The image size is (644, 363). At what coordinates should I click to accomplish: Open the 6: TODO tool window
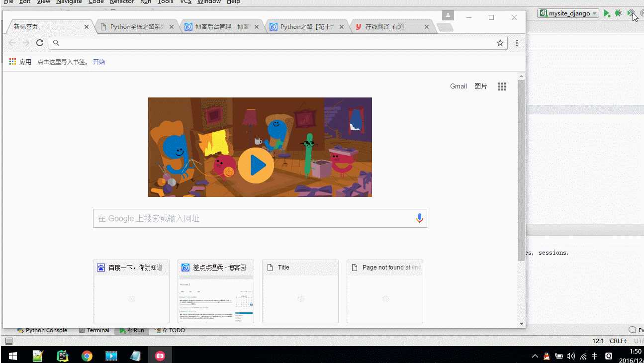click(170, 330)
